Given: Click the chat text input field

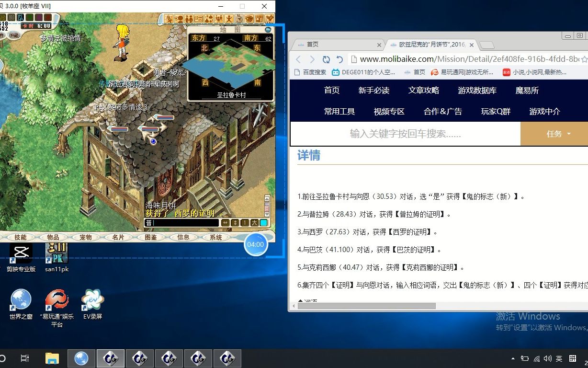Looking at the screenshot, I should 182,223.
